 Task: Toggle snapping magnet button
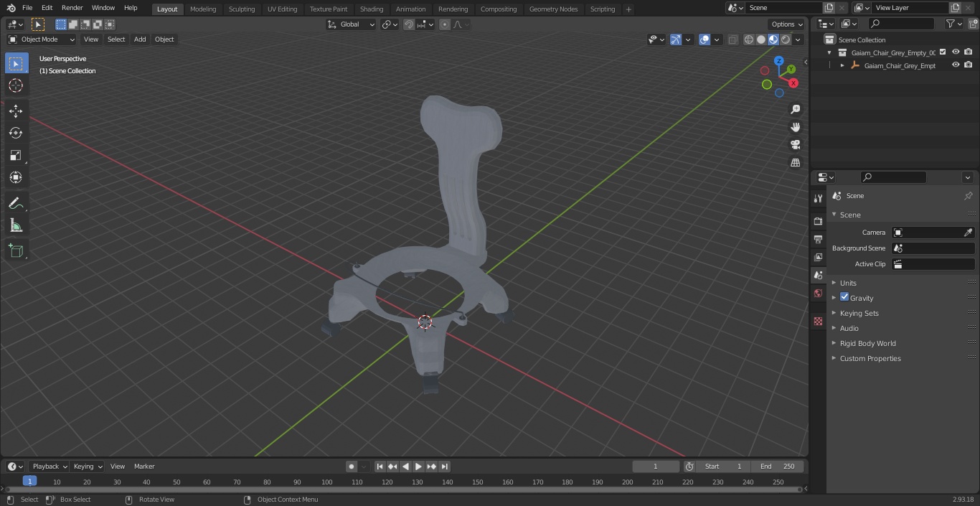(409, 24)
